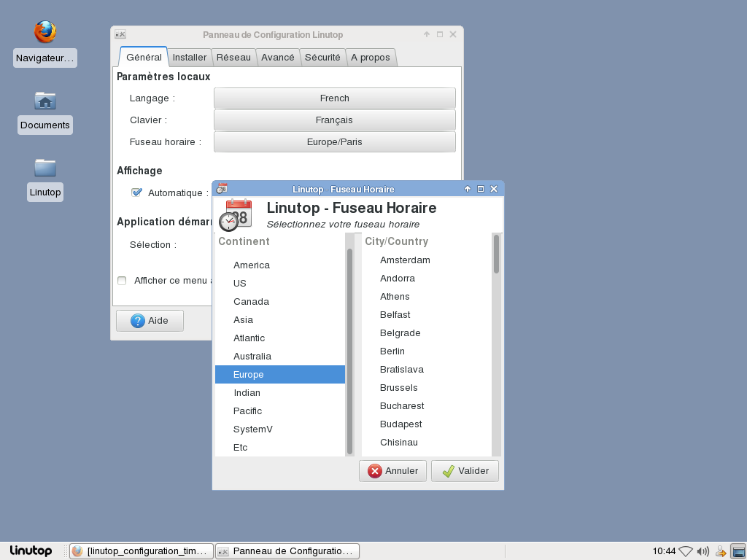Click the City/Country column header
Screen dimensions: 747x560
[396, 241]
